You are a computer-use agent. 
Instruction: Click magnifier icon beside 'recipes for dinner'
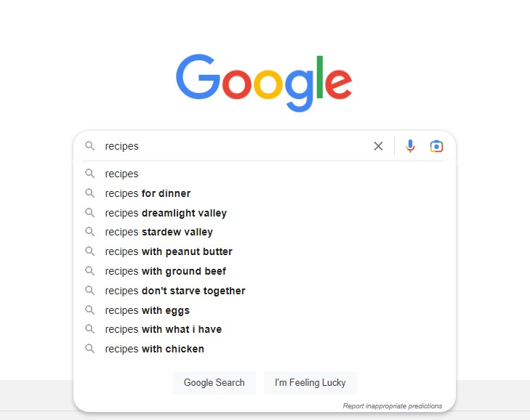pos(90,193)
